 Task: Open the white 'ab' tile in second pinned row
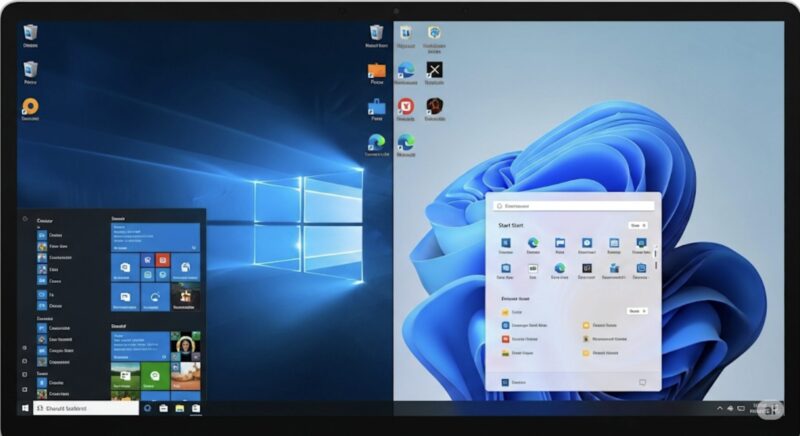click(533, 268)
